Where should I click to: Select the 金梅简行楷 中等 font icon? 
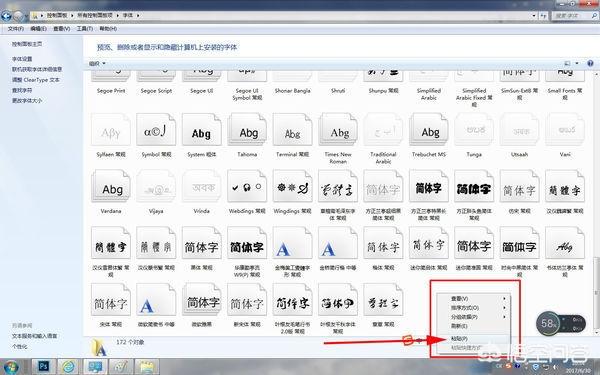coord(338,243)
